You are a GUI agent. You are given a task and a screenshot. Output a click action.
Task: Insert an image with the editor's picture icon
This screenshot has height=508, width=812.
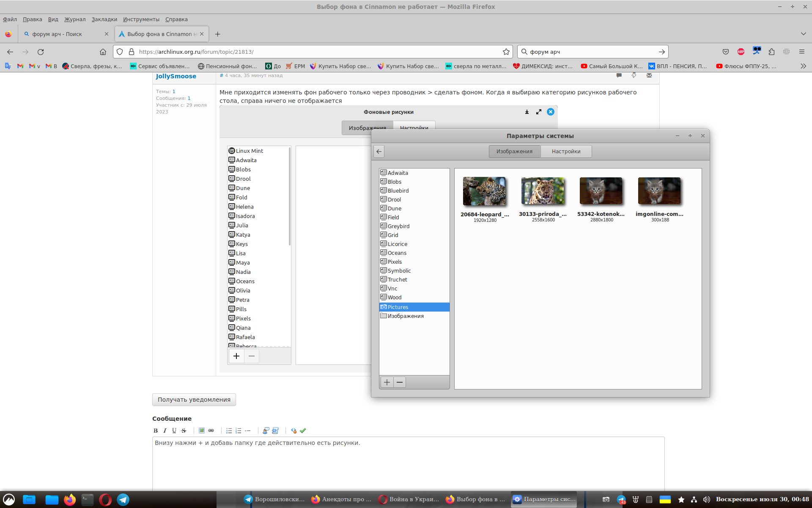click(202, 431)
